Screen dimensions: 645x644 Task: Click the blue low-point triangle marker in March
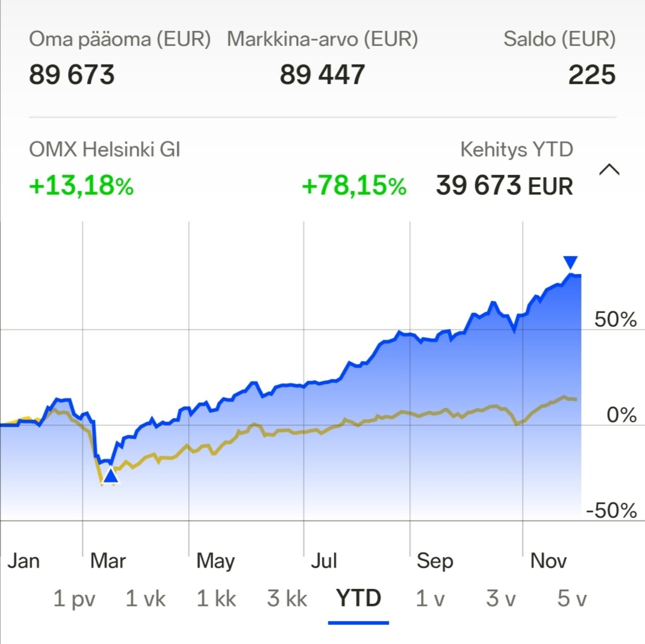pos(110,476)
